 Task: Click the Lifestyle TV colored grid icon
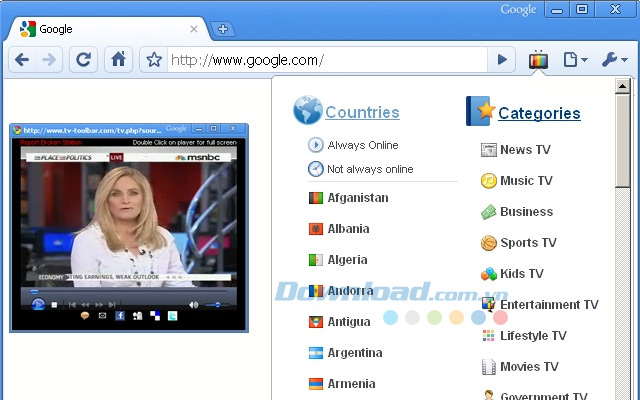[x=488, y=336]
